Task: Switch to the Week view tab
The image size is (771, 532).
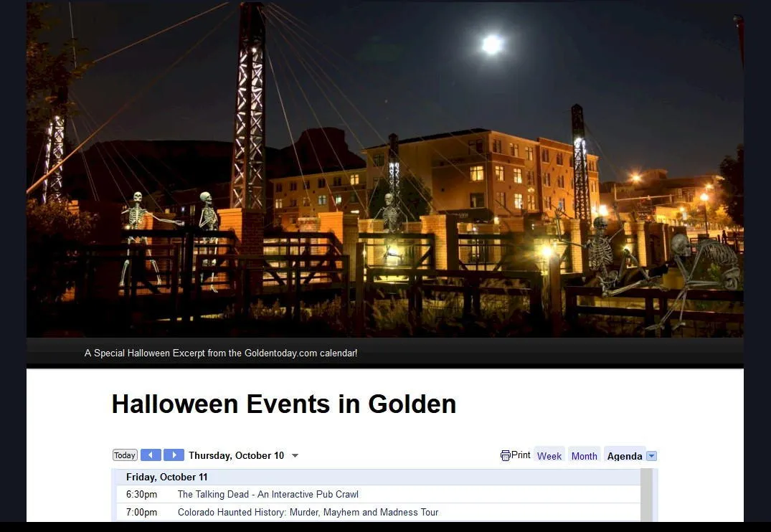Action: pos(549,456)
